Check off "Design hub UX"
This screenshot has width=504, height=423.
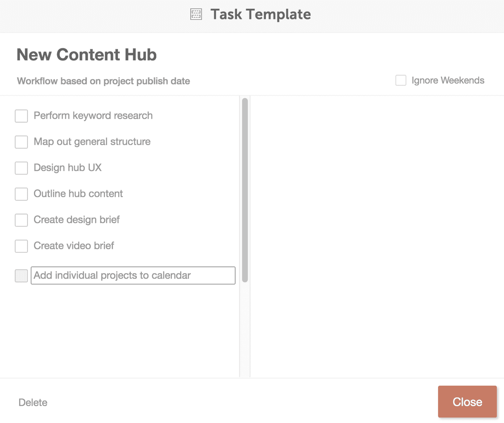pos(21,168)
